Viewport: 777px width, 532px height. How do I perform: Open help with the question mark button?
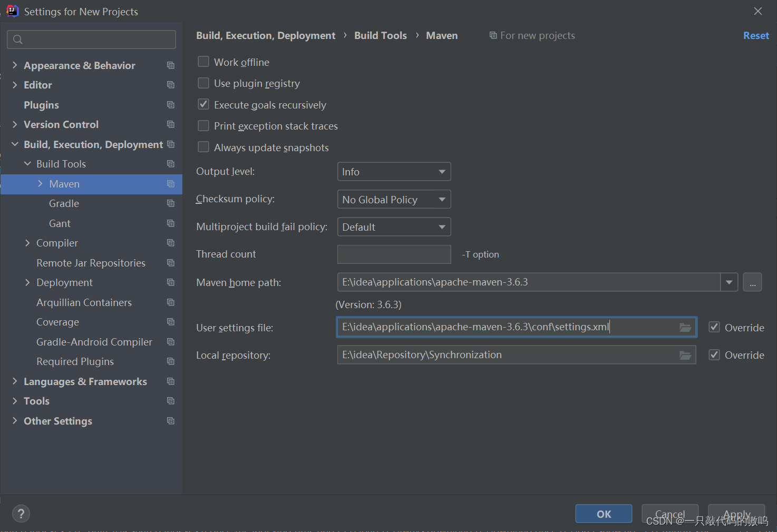click(x=21, y=514)
